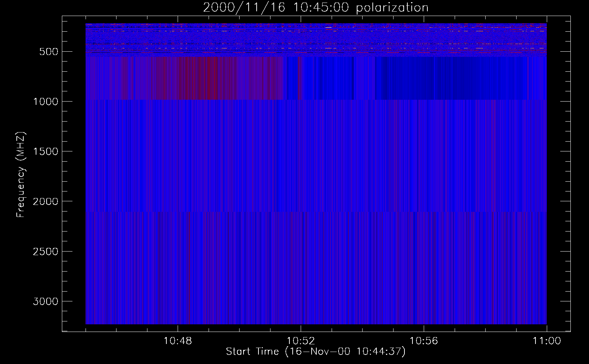The width and height of the screenshot is (589, 364).
Task: Click the 'Start Time (16-Nov-00 10:44:37)' label
Action: point(316,352)
